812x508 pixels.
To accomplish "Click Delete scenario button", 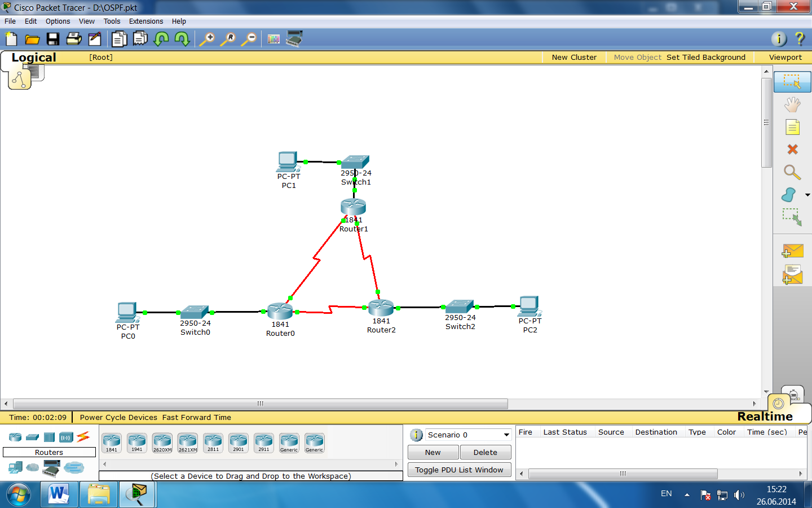I will (x=486, y=452).
